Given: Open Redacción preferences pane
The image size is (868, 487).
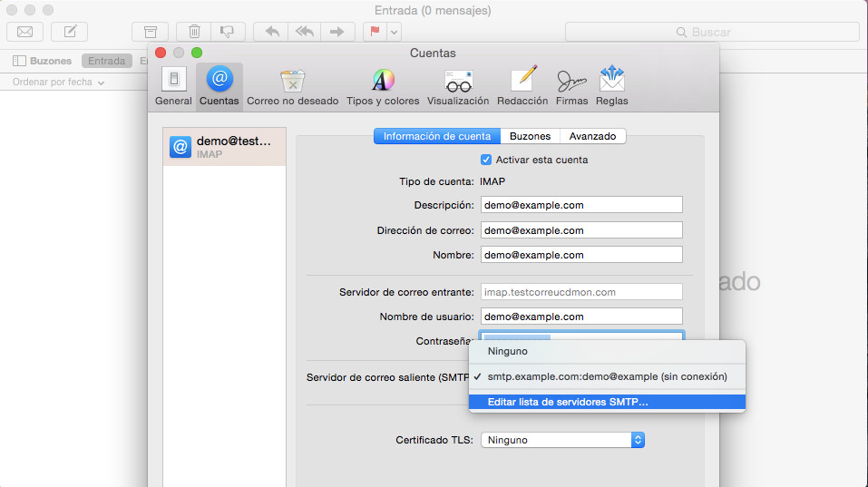Looking at the screenshot, I should pyautogui.click(x=522, y=86).
